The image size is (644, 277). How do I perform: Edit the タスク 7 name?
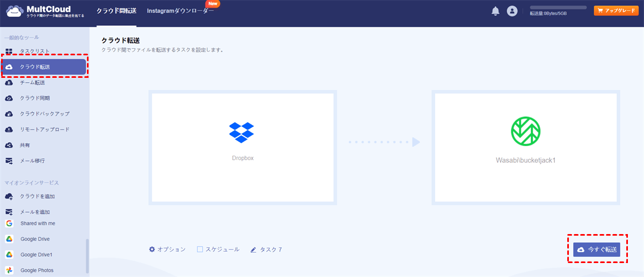[271, 250]
